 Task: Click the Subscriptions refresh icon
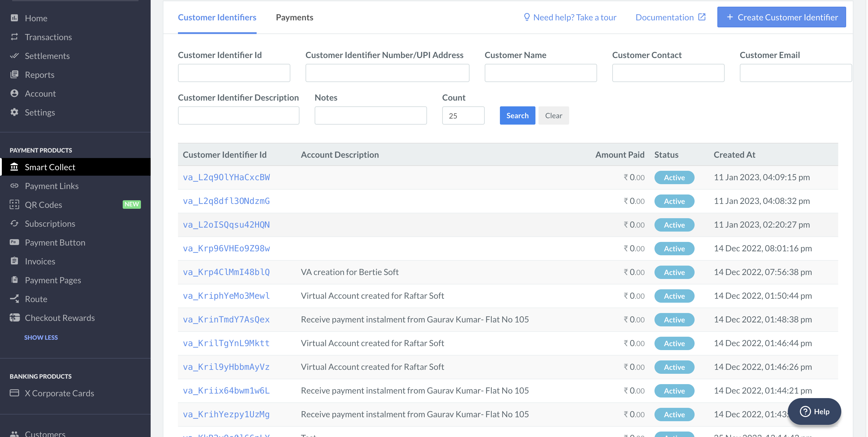click(14, 224)
